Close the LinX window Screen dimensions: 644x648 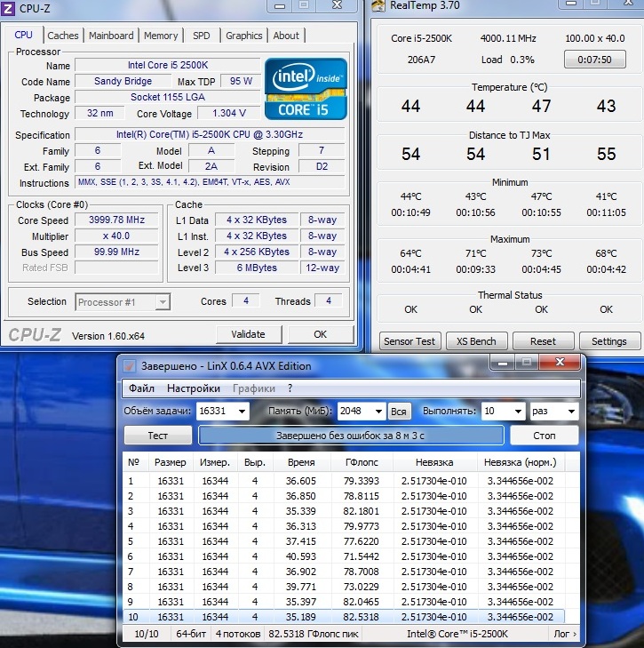560,363
